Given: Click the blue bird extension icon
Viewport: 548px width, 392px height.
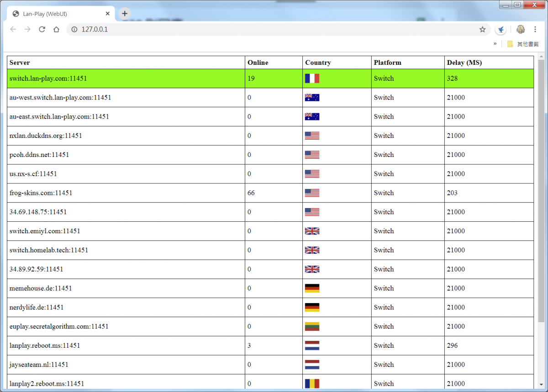Looking at the screenshot, I should point(501,30).
